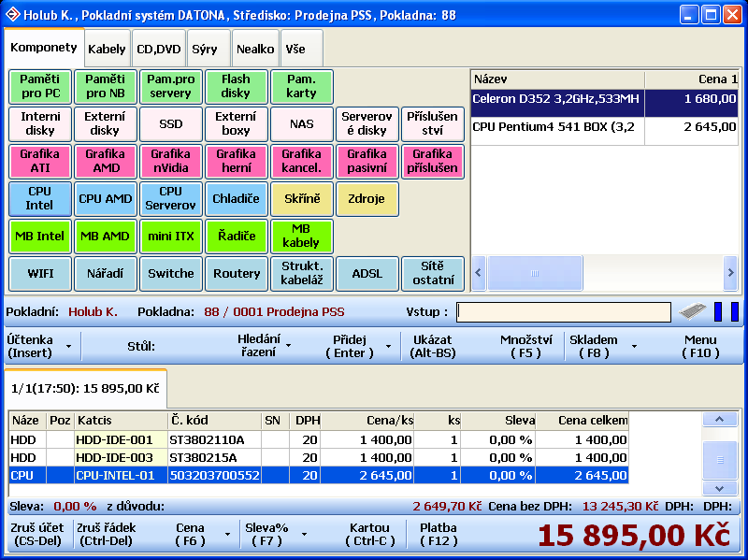This screenshot has height=560, width=748.
Task: Select the Externí boxy category
Action: [237, 124]
